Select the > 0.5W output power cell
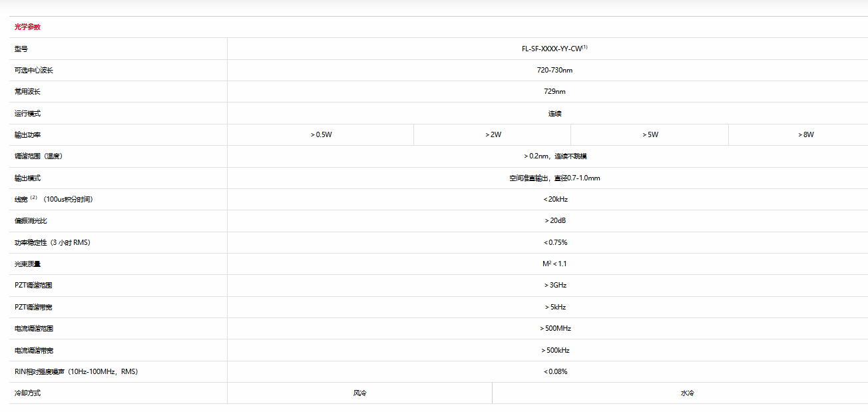868x412 pixels. point(321,134)
